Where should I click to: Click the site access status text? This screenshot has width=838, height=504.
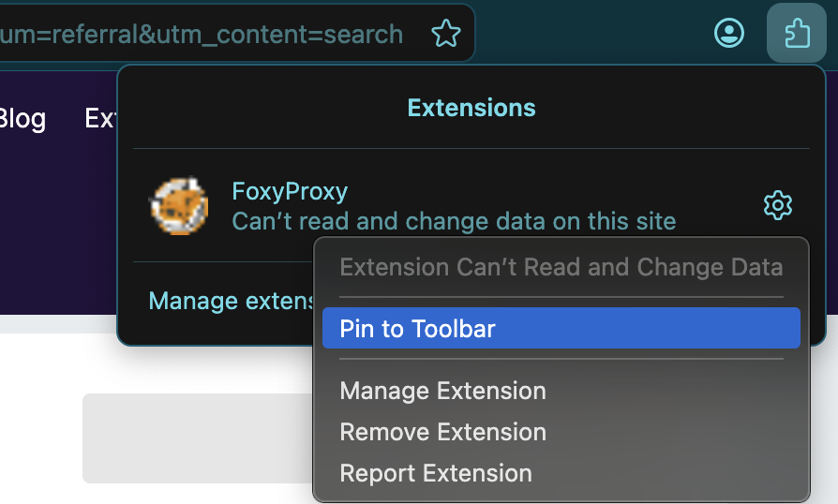pos(454,222)
